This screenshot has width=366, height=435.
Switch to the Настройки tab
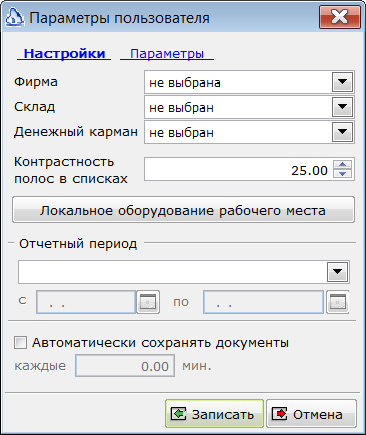point(64,54)
